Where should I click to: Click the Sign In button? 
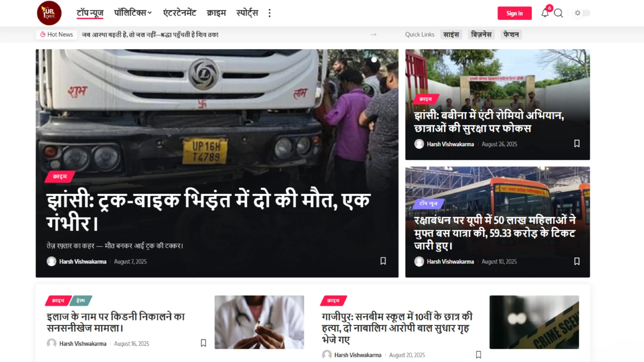tap(514, 13)
